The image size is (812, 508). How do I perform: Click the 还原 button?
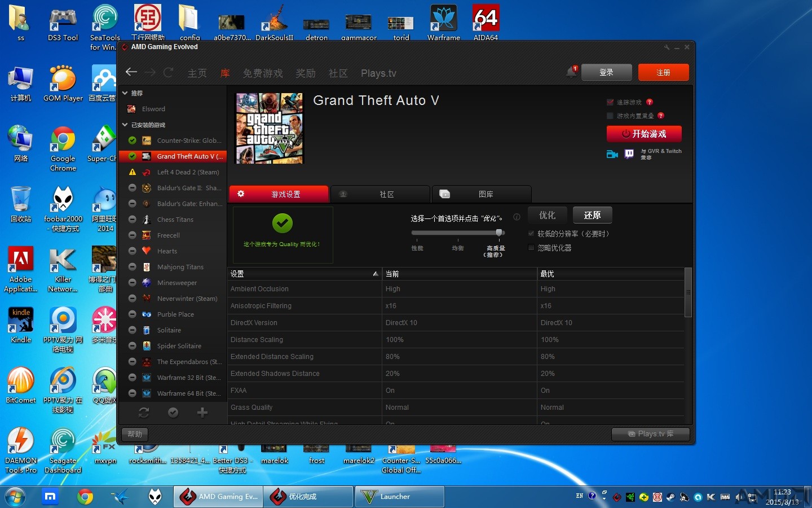click(593, 215)
